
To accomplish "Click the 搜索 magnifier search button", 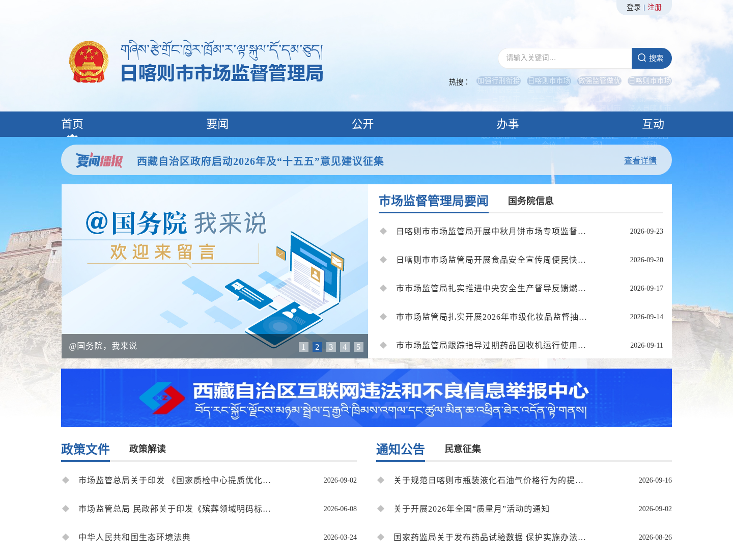I will click(652, 58).
